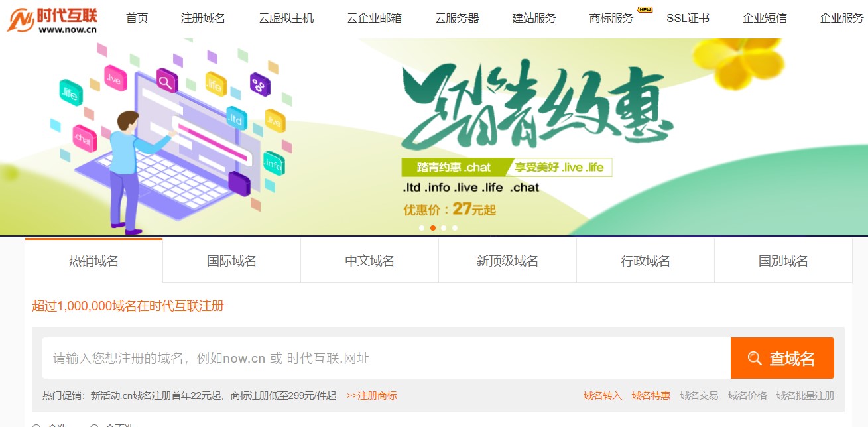Open the 域名批量注册 link

[x=805, y=396]
